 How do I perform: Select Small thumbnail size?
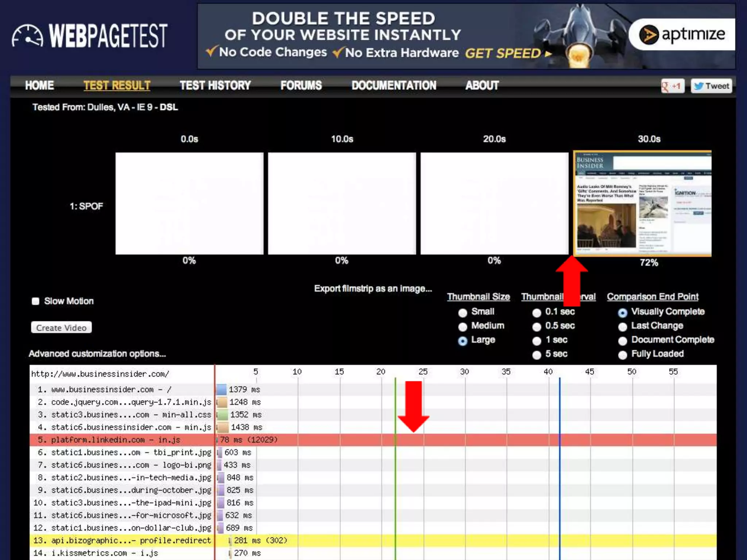pyautogui.click(x=462, y=312)
